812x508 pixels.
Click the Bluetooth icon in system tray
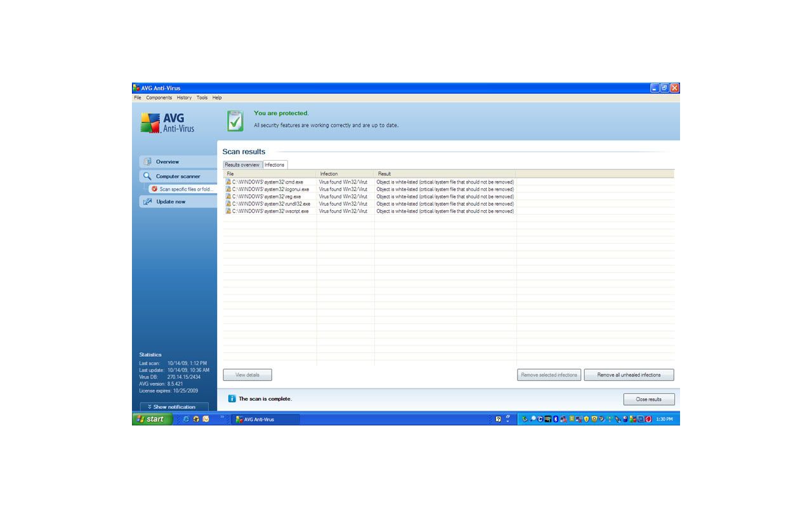click(556, 419)
